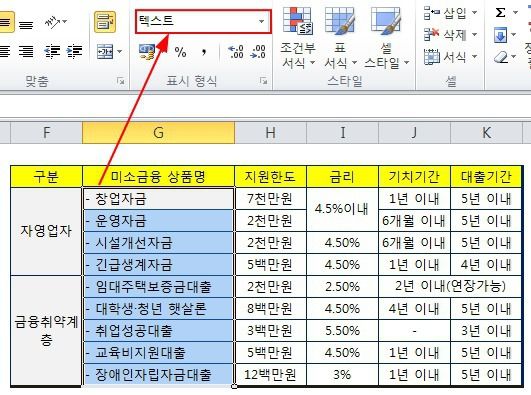
Task: Select the 금리 header cell
Action: point(342,177)
